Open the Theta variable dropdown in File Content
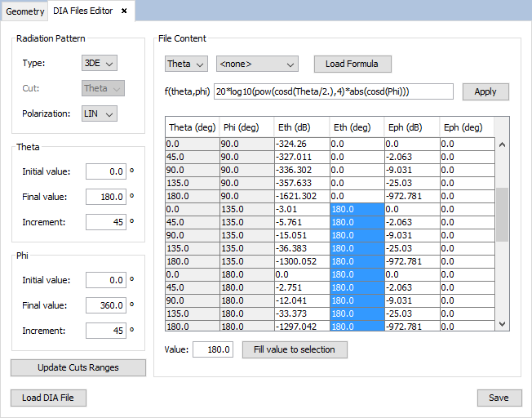This screenshot has width=532, height=418. pyautogui.click(x=186, y=64)
